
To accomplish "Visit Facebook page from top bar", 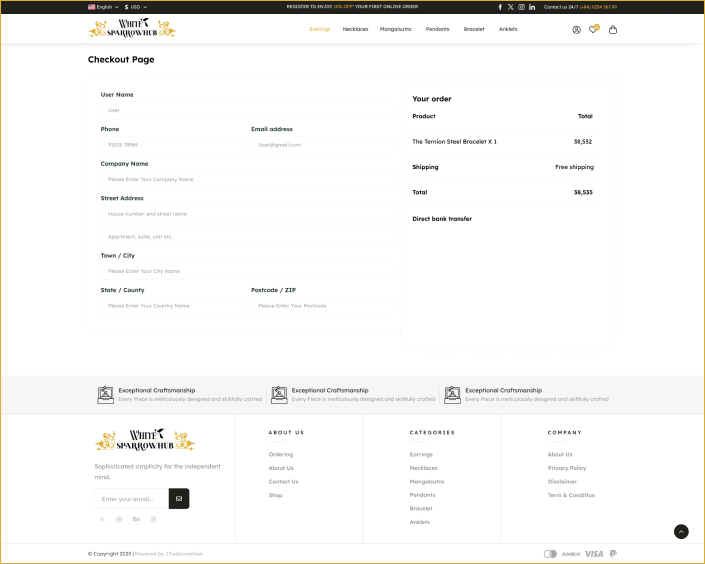I will [500, 7].
